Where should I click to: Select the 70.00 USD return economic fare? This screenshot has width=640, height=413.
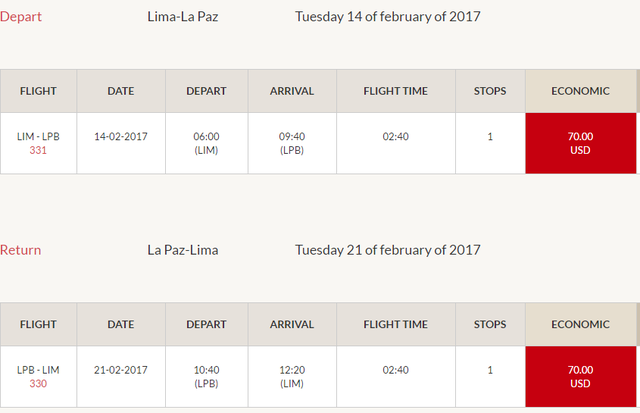tap(580, 377)
